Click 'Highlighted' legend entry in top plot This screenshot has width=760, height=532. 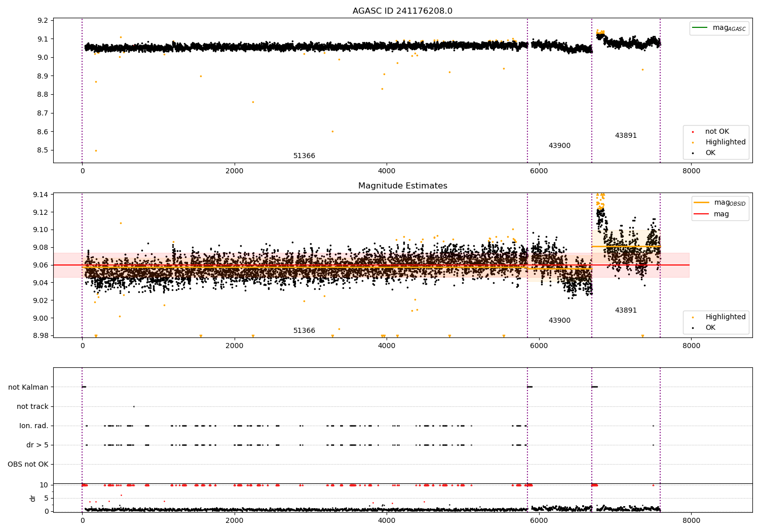tap(726, 142)
